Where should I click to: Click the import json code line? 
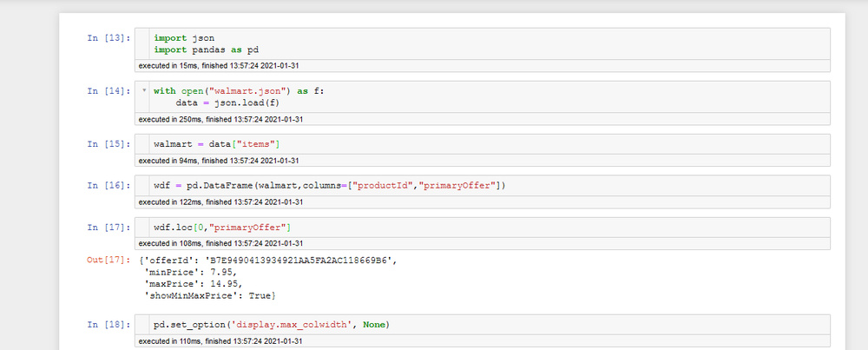point(184,38)
